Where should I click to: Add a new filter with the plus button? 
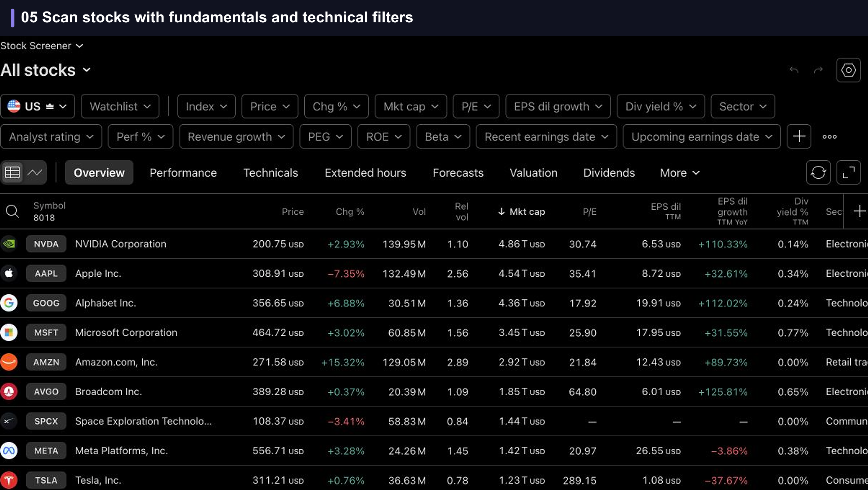click(x=799, y=137)
